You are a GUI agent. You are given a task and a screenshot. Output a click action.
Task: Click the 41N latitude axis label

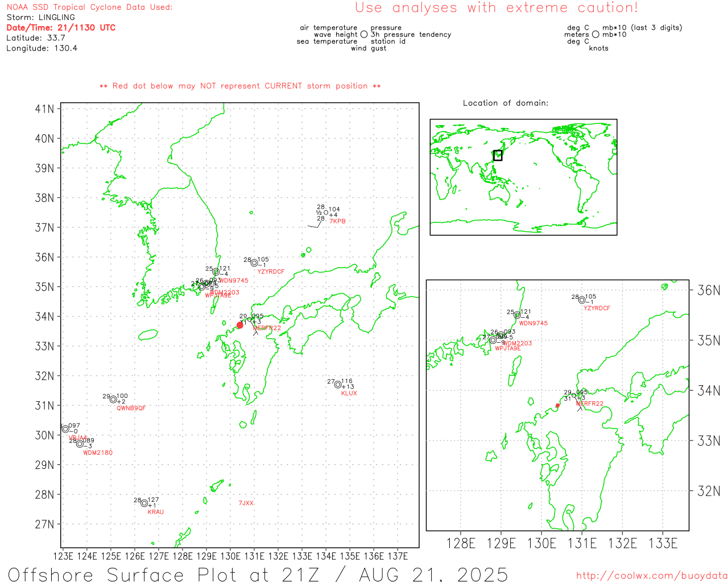pyautogui.click(x=44, y=109)
